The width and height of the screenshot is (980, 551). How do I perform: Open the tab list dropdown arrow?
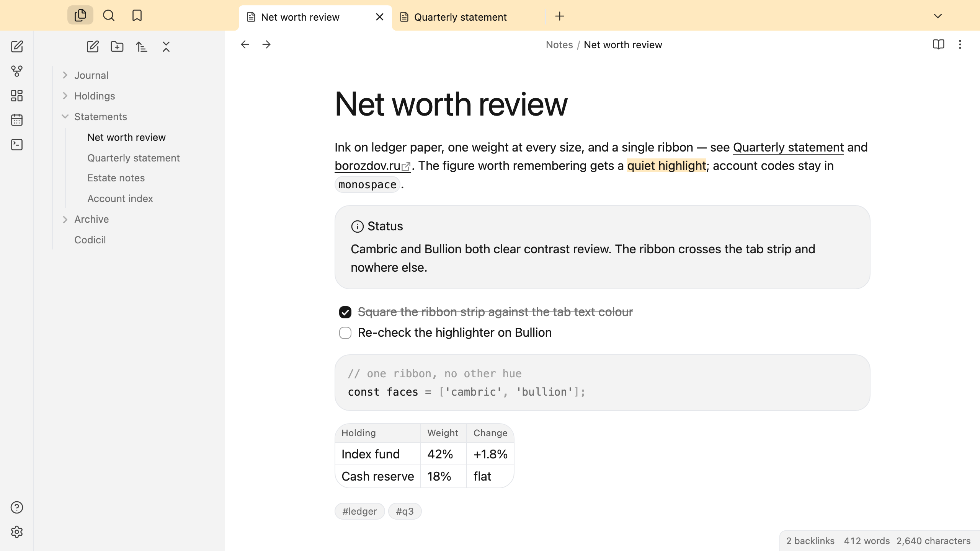point(938,16)
